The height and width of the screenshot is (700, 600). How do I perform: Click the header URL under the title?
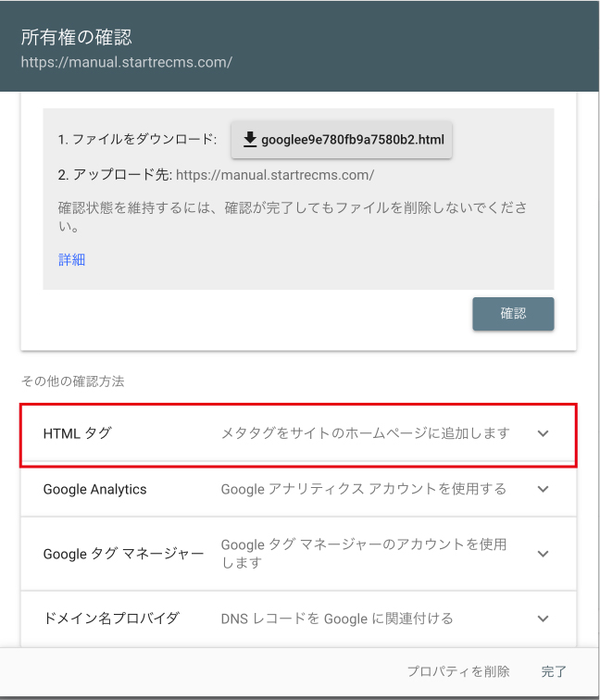click(x=126, y=63)
